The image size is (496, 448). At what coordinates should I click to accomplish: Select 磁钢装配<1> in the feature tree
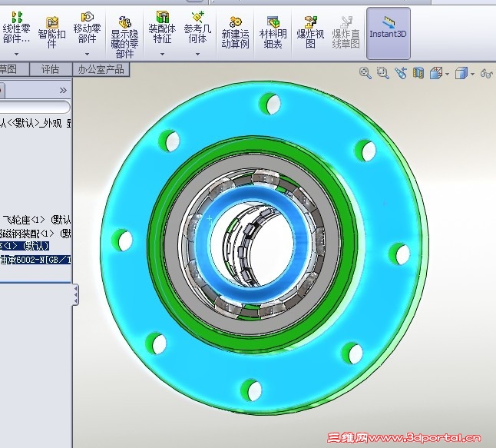click(x=35, y=234)
